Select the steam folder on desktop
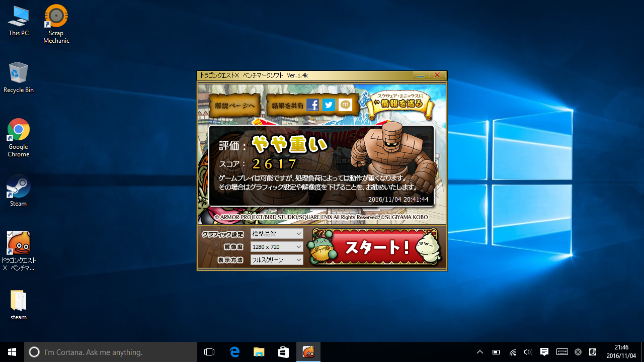644x362 pixels. [x=19, y=305]
